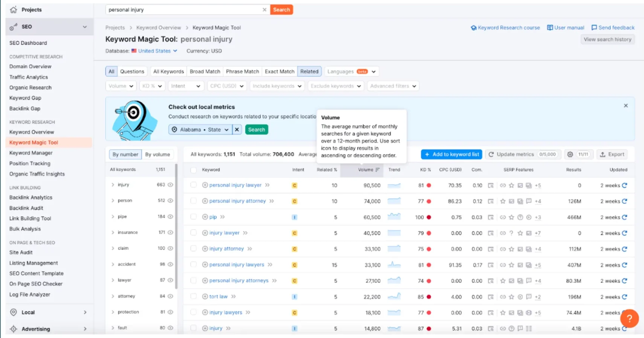Toggle eye icon for injury group
This screenshot has width=644, height=338.
point(170,185)
